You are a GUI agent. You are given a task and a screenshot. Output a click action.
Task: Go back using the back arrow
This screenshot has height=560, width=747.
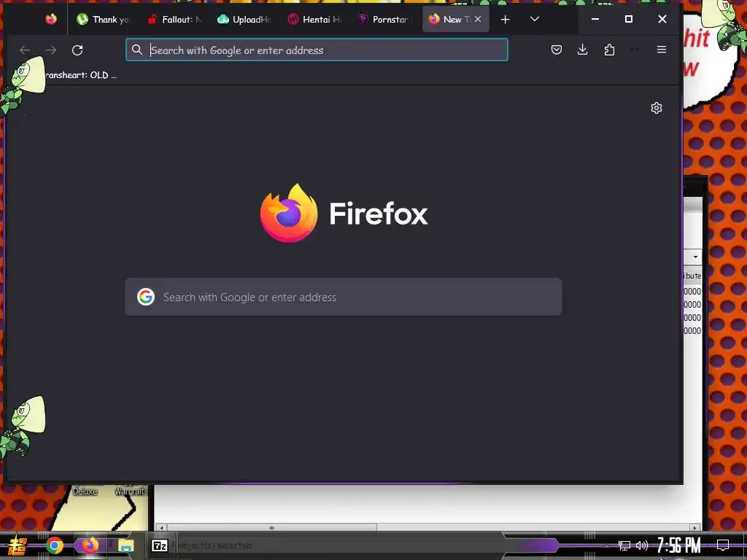click(x=25, y=50)
